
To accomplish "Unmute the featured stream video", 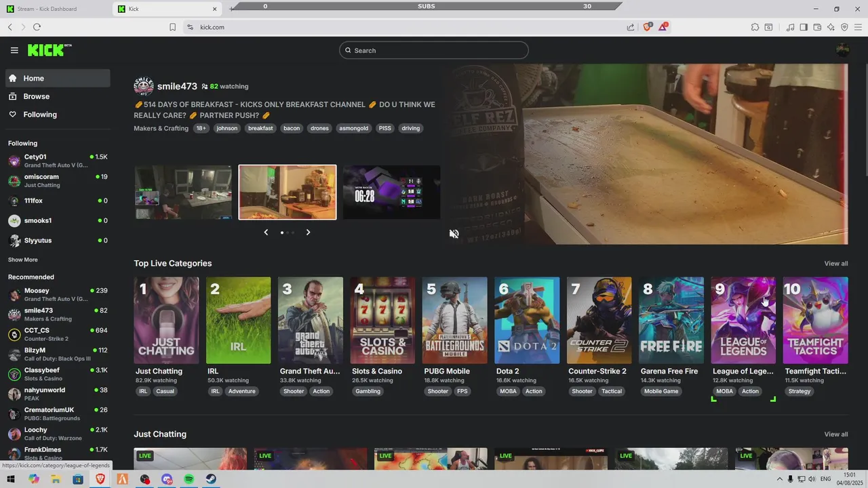I will (454, 234).
